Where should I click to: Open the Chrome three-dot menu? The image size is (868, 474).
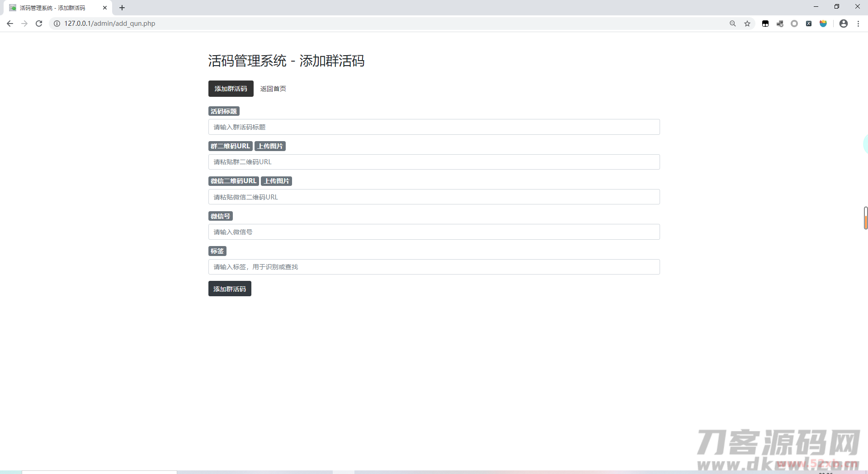(859, 23)
